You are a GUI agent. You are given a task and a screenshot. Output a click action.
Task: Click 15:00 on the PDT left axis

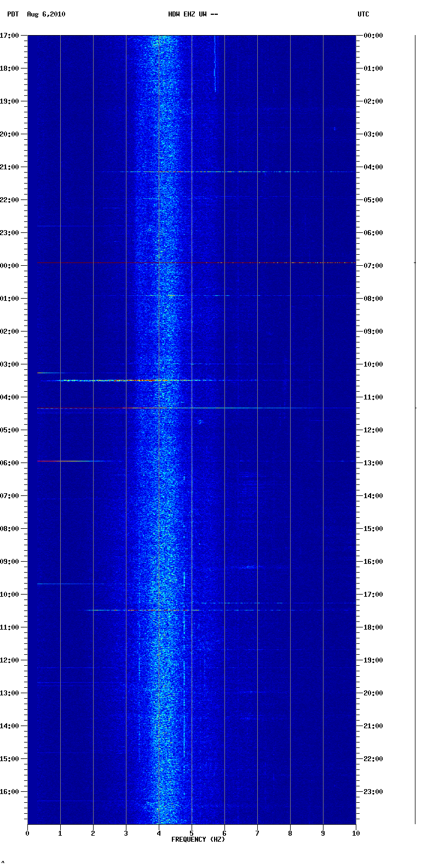pos(10,759)
